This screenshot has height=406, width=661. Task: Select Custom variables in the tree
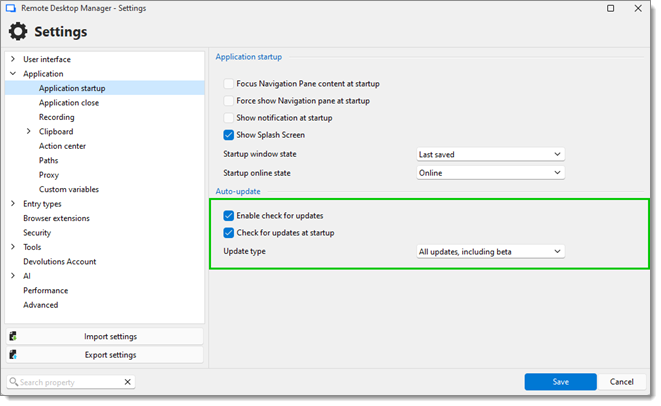pyautogui.click(x=69, y=189)
